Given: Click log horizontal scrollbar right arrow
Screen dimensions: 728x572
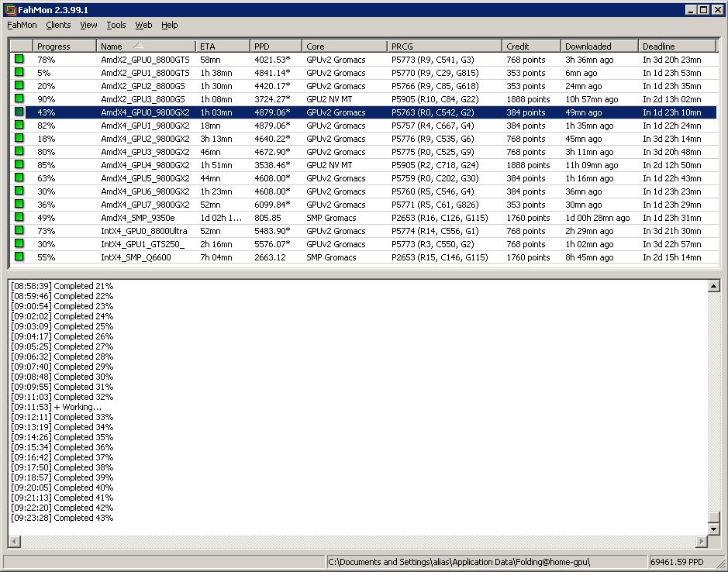Looking at the screenshot, I should 702,541.
